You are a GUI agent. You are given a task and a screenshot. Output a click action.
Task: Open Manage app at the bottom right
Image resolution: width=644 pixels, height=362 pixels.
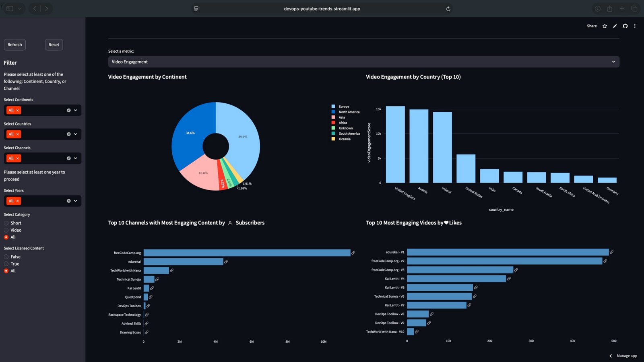coord(627,356)
